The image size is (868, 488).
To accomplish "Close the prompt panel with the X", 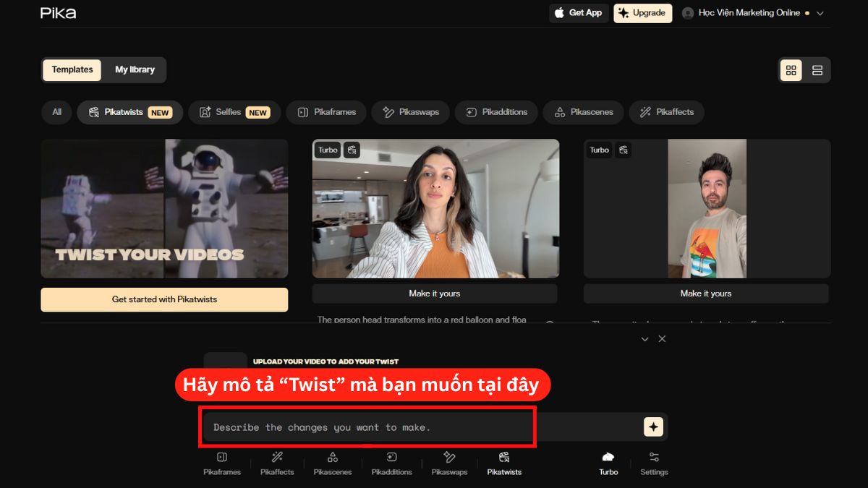I will [662, 339].
